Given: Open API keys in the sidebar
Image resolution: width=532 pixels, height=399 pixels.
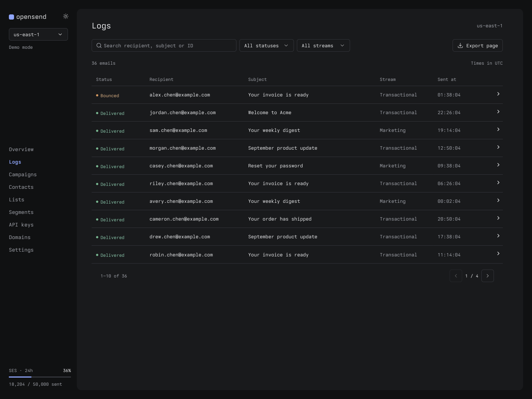Looking at the screenshot, I should [x=21, y=225].
